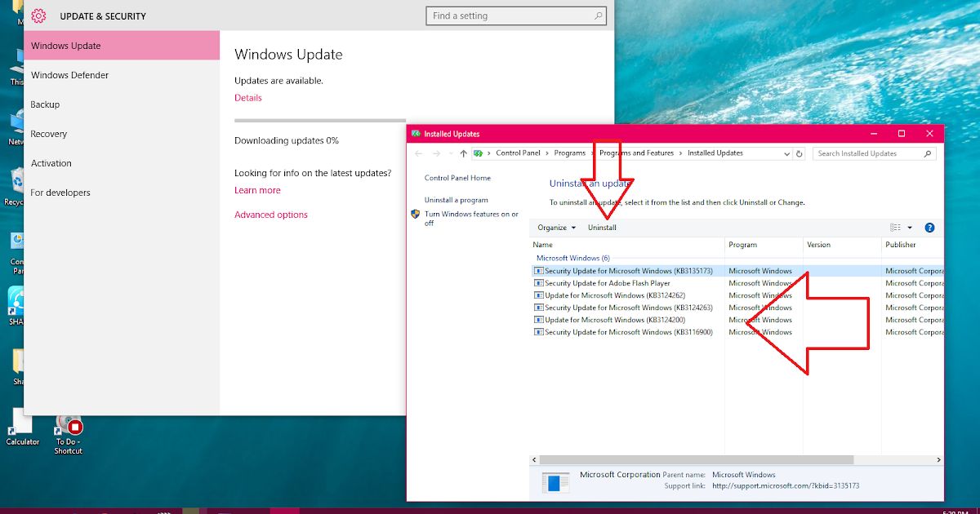Go back with Installed Updates back arrow
980x514 pixels.
point(419,153)
